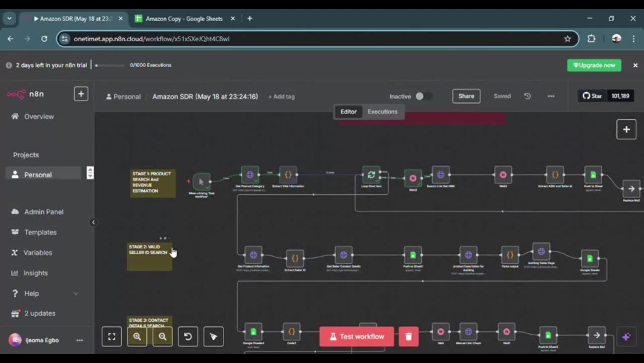Delete the current execution data
The height and width of the screenshot is (363, 644).
pos(408,337)
